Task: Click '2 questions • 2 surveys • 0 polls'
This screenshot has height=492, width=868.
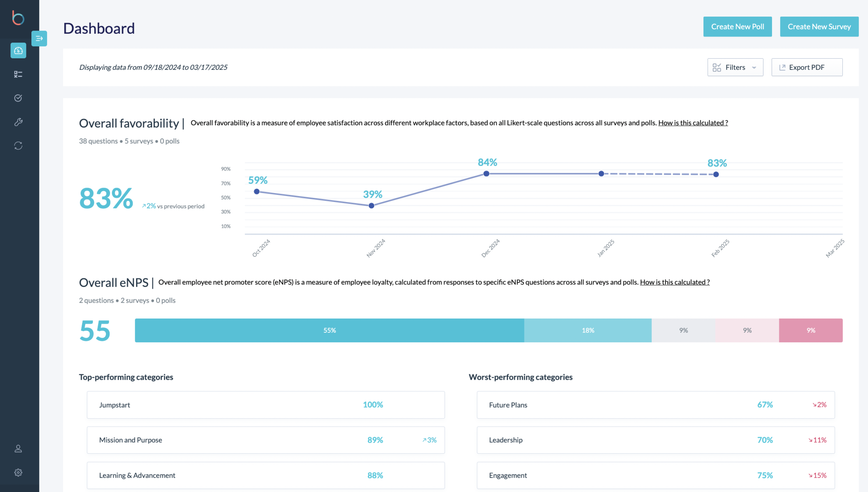Action: point(127,300)
